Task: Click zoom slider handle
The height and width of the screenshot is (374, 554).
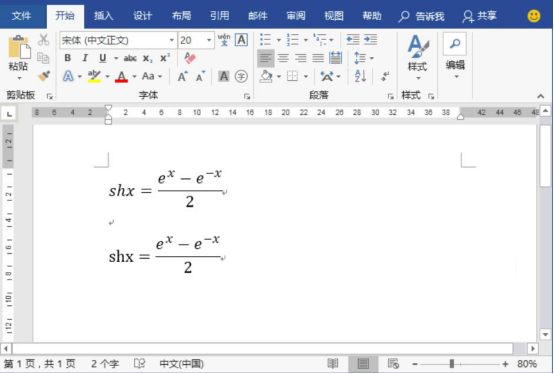Action: (x=452, y=363)
